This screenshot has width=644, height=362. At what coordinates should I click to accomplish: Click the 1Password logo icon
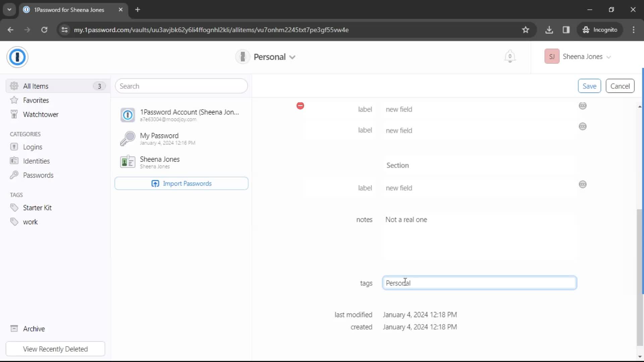17,57
